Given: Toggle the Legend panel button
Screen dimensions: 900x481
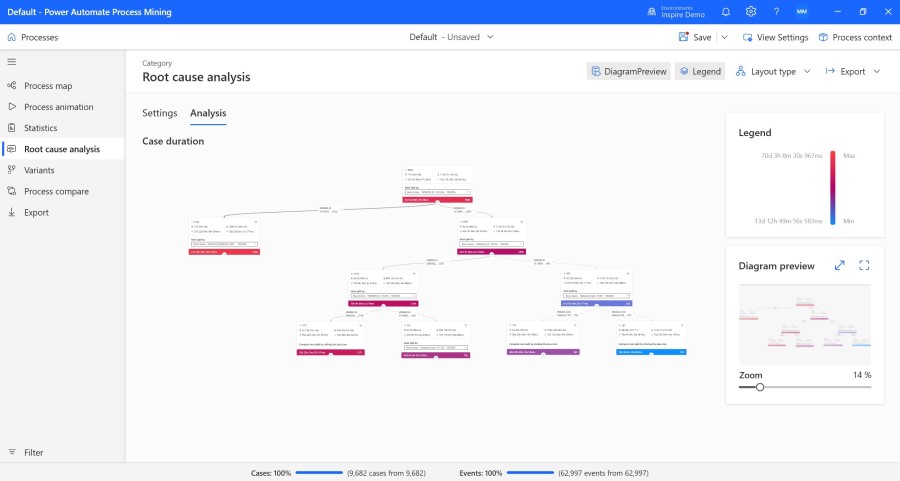Looking at the screenshot, I should pyautogui.click(x=698, y=72).
